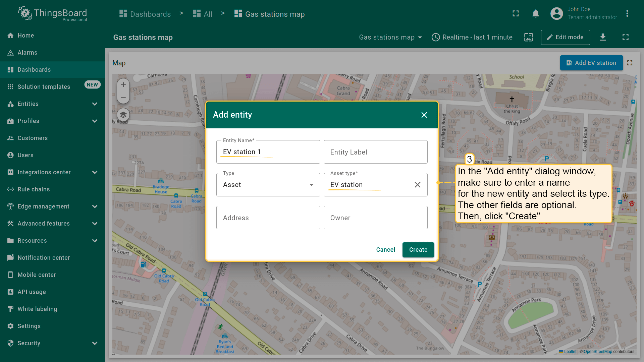Image resolution: width=644 pixels, height=362 pixels.
Task: Open the map layers control
Action: pyautogui.click(x=123, y=115)
